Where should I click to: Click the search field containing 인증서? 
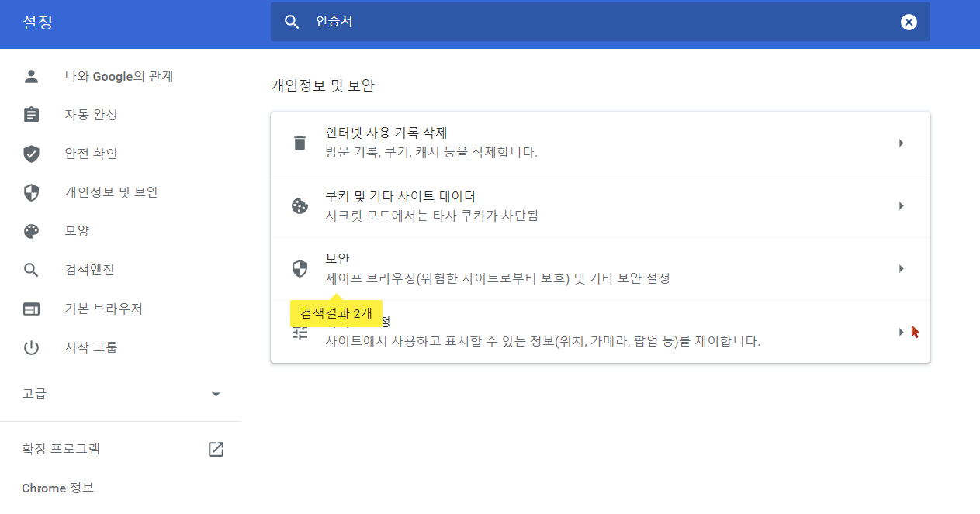(600, 22)
